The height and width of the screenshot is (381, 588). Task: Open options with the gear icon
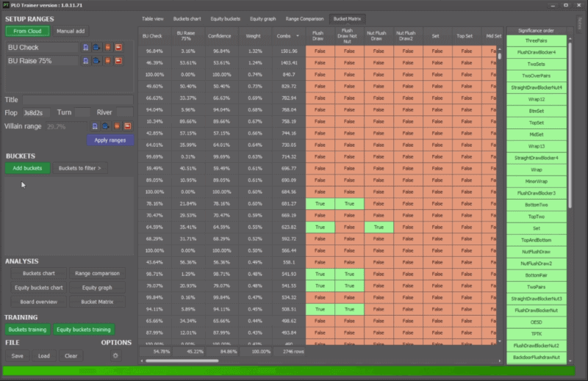115,355
